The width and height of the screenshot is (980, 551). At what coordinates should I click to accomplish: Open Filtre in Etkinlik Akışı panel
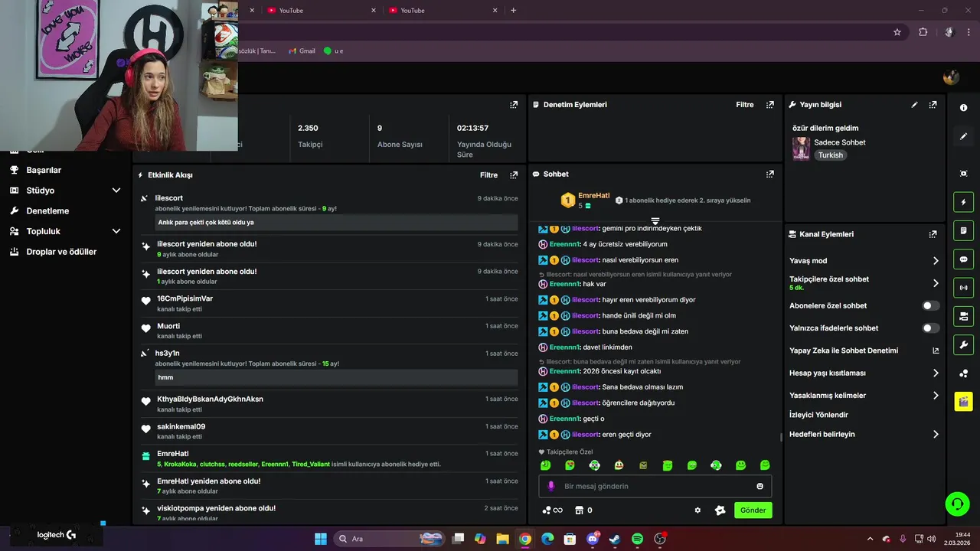point(488,175)
